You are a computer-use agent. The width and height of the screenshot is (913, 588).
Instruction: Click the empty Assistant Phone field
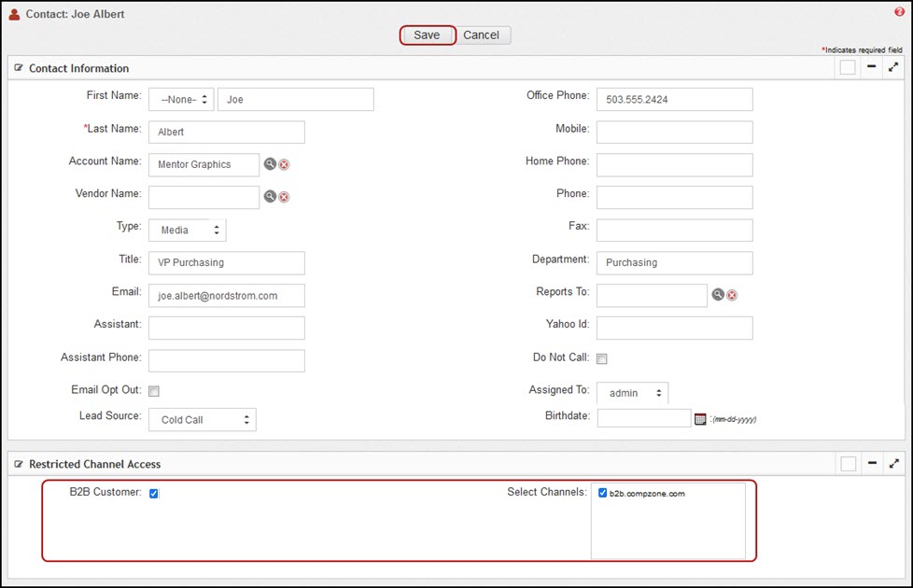[227, 361]
